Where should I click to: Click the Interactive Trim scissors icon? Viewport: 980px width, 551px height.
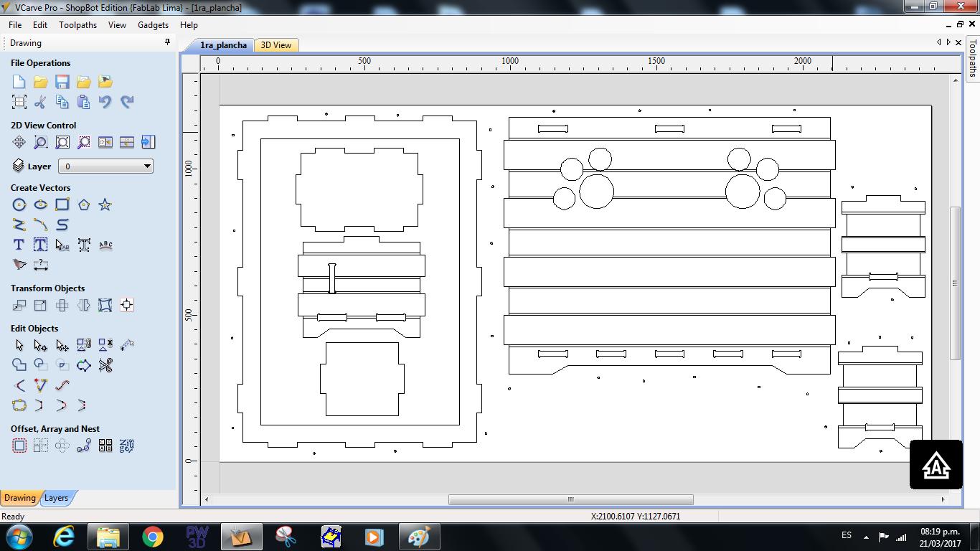(105, 365)
